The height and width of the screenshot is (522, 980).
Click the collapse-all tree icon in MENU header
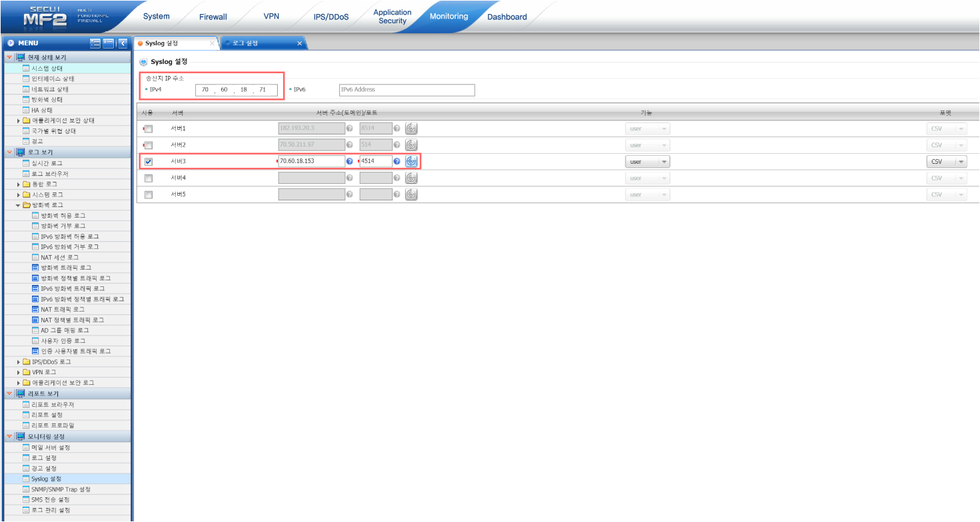[109, 43]
